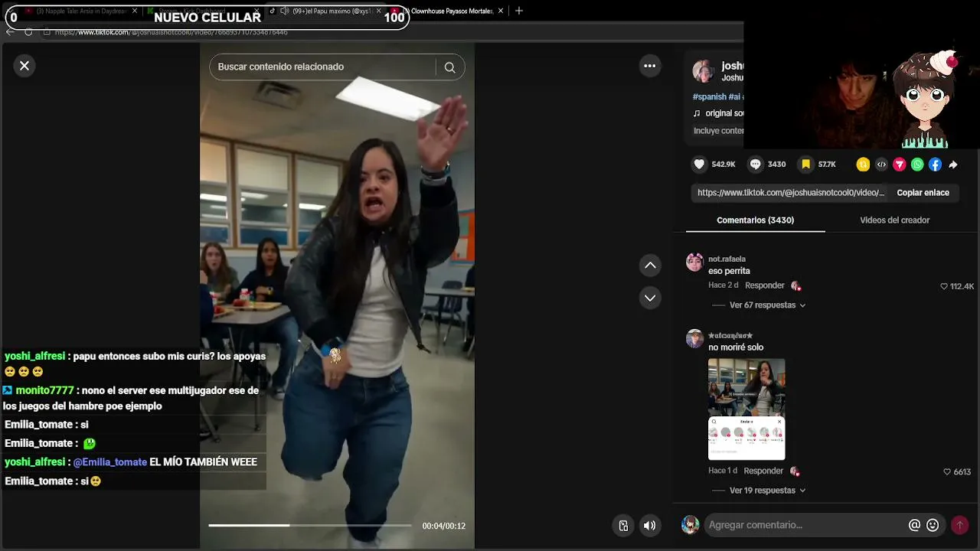Like the 'no moriré solo' comment

947,472
